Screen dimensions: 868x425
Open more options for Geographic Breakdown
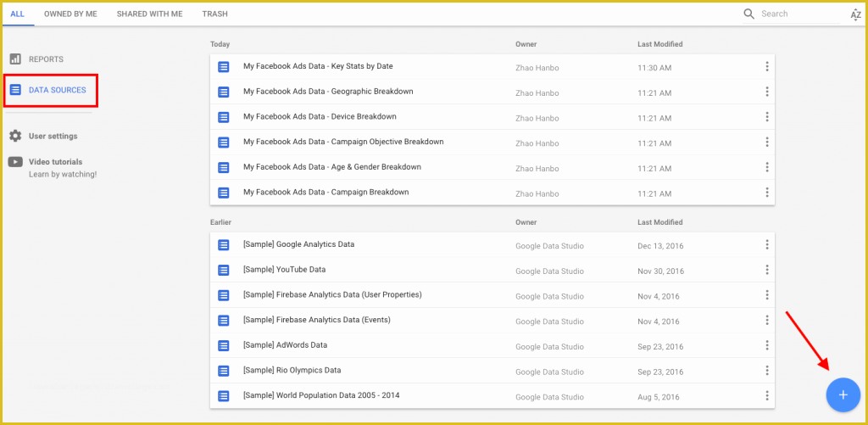[x=766, y=92]
